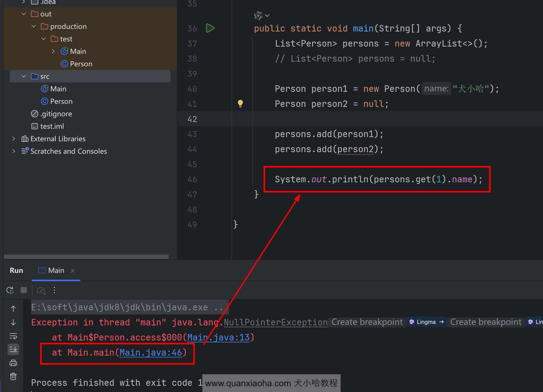Click the name: parameter hint
543x392 pixels.
436,89
